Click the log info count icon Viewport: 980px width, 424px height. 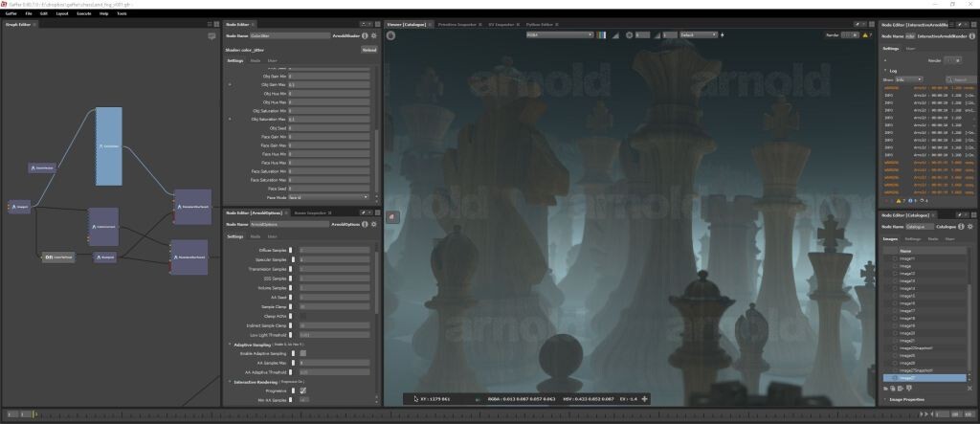tap(910, 201)
